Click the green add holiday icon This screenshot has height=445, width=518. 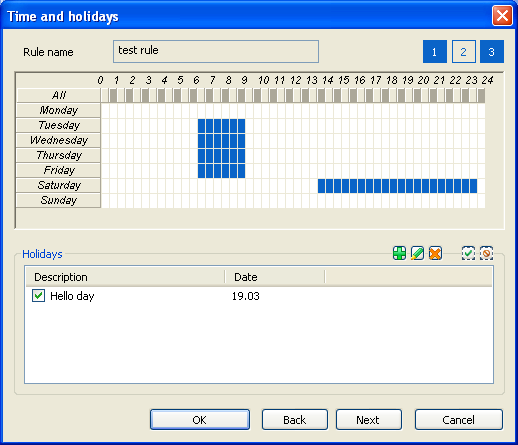(x=399, y=253)
